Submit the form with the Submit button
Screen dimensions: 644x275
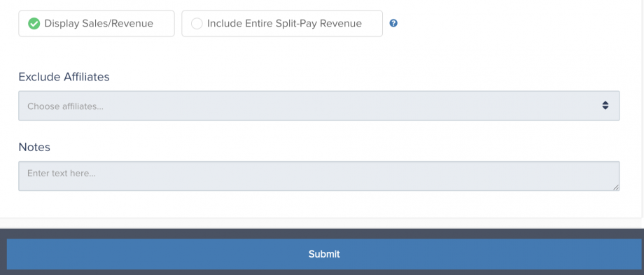tap(324, 254)
